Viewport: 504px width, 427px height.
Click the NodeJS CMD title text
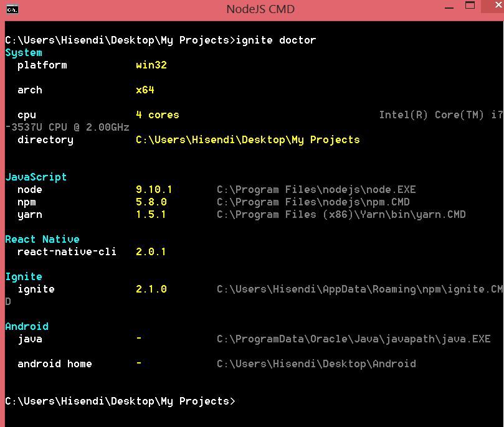pyautogui.click(x=260, y=9)
